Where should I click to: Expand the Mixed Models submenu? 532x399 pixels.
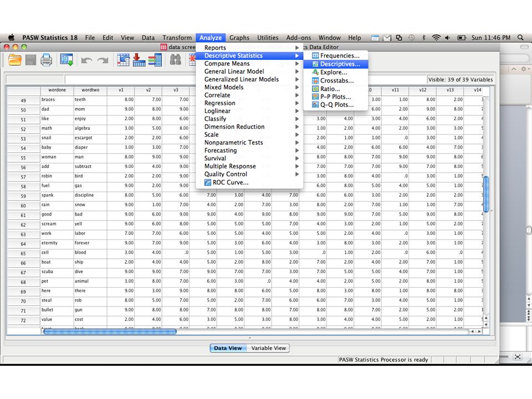[x=249, y=87]
